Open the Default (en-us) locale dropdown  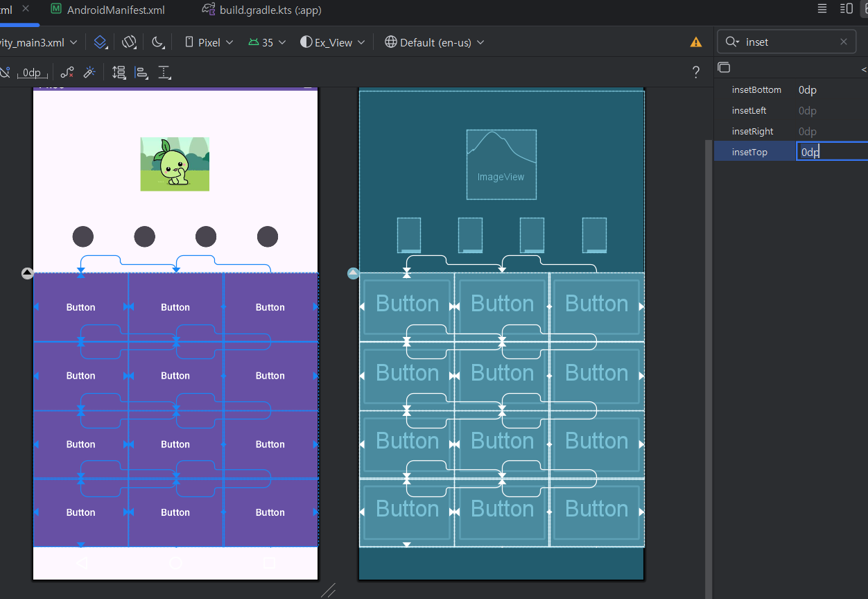coord(435,42)
